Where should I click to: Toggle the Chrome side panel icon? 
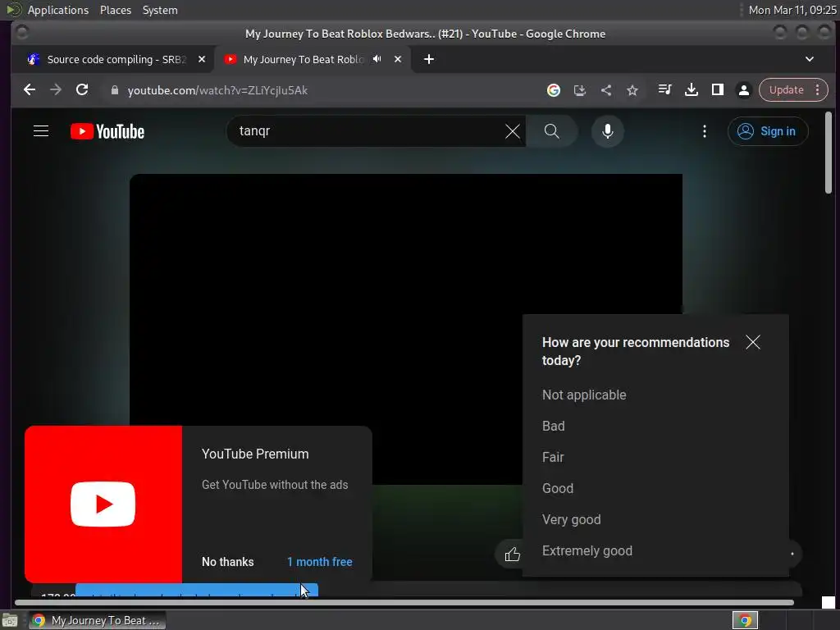coord(717,89)
